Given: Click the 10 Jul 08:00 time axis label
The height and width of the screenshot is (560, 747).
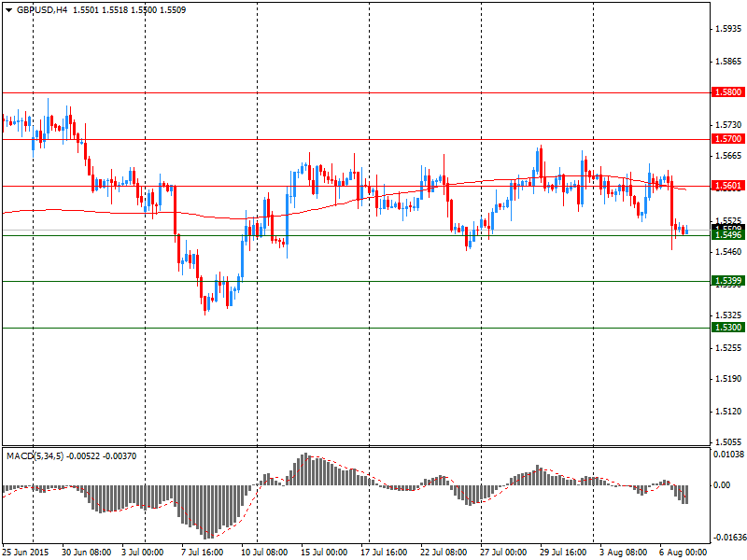Looking at the screenshot, I should [x=264, y=553].
